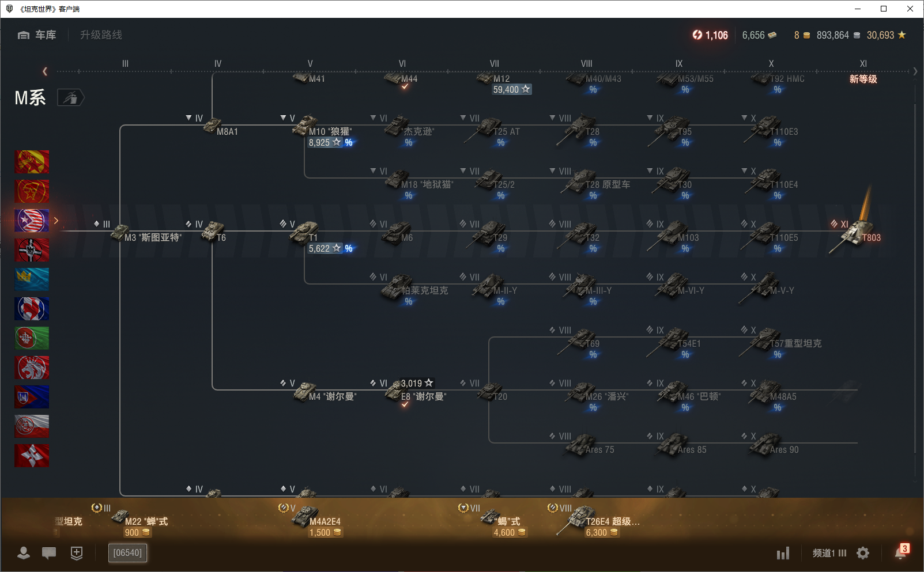Select the German iron-cross nation flag
The image size is (924, 572).
pyautogui.click(x=32, y=250)
